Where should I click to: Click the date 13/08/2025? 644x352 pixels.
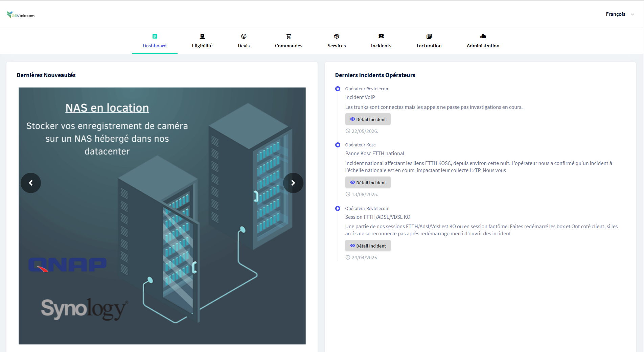click(365, 194)
